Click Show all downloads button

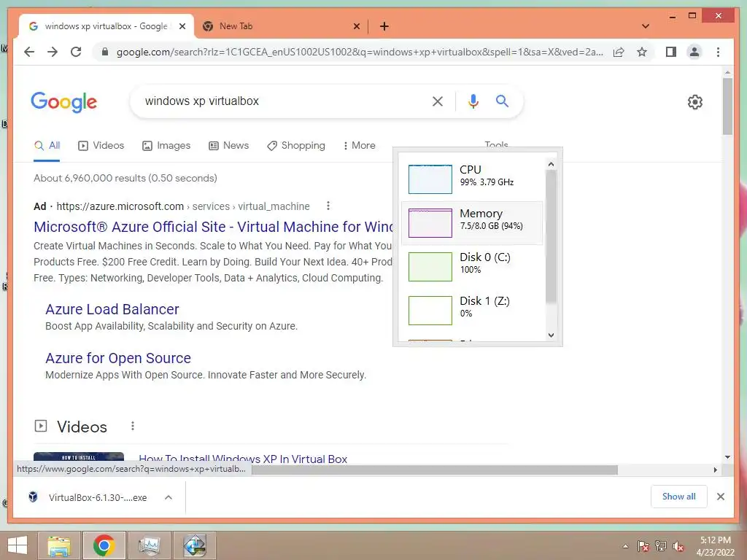(678, 497)
